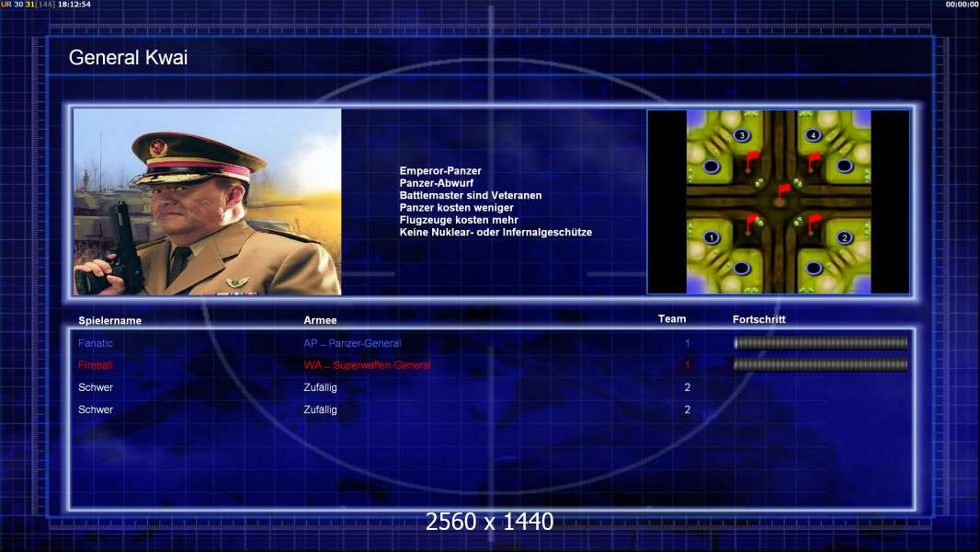Click the 18:12:54 clock readout
Viewport: 980px width, 552px height.
click(x=74, y=5)
